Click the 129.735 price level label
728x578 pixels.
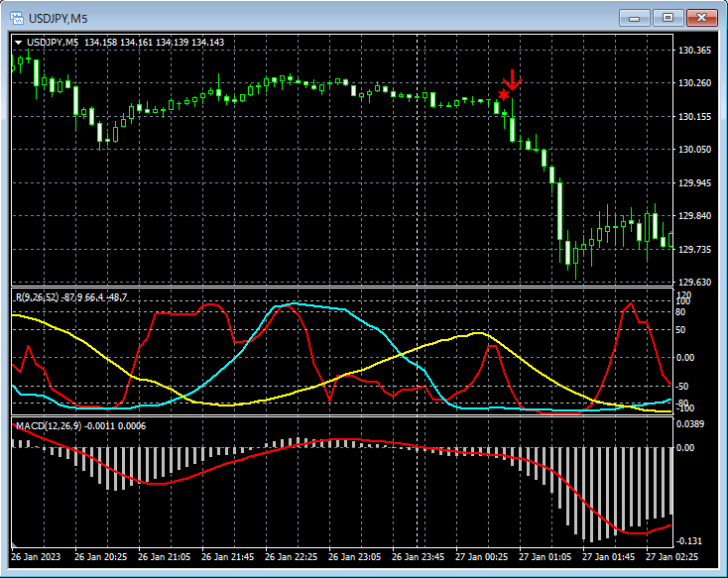pyautogui.click(x=694, y=249)
